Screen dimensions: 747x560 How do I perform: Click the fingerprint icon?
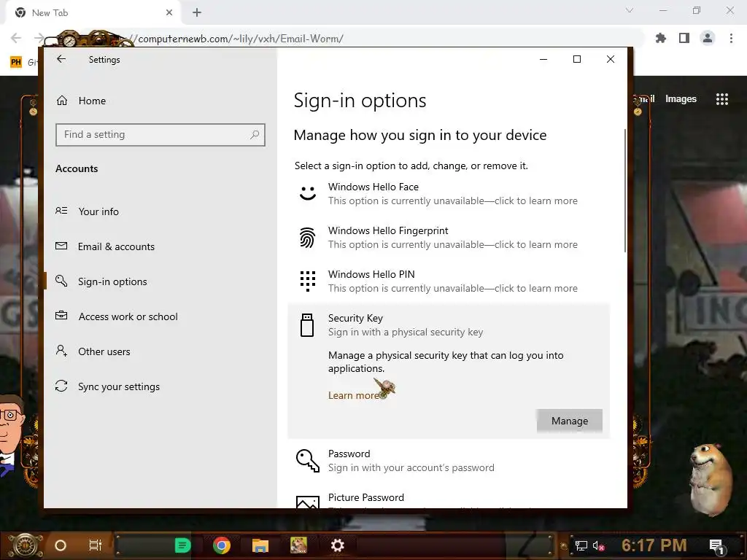coord(308,237)
